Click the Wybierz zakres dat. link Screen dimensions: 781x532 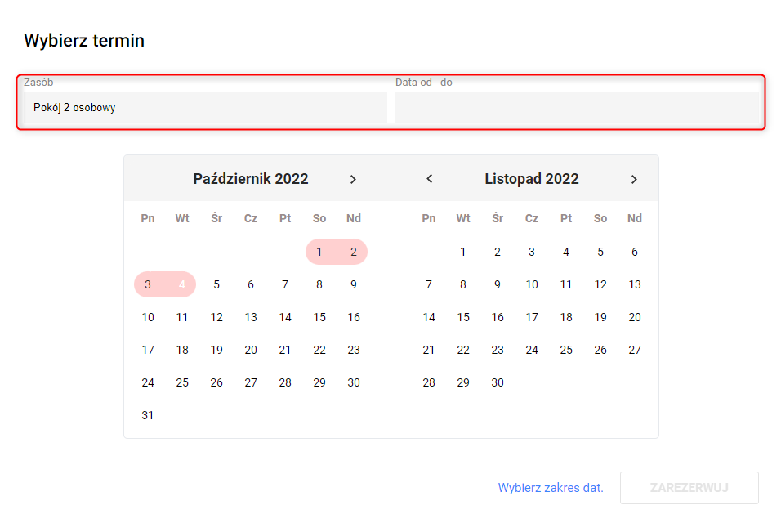pos(551,488)
